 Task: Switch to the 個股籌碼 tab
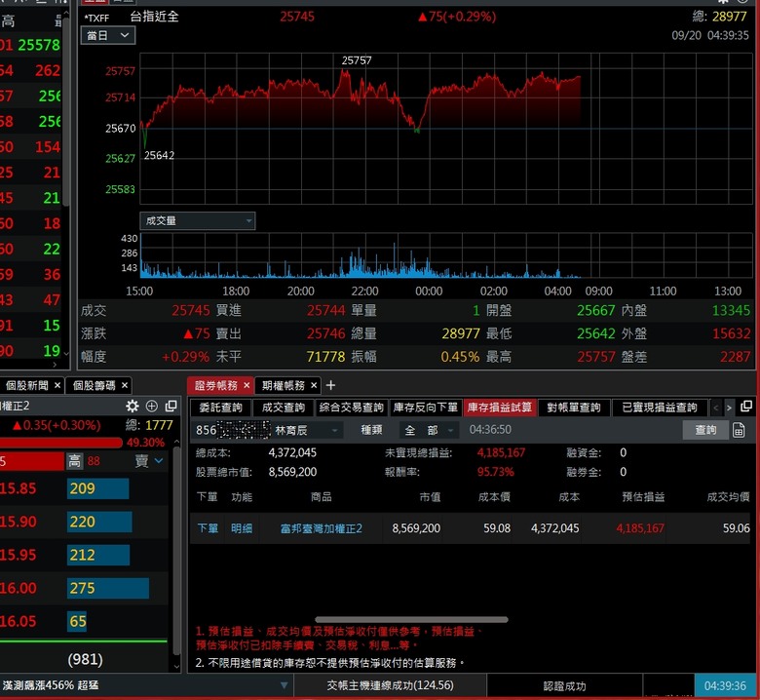[x=94, y=385]
